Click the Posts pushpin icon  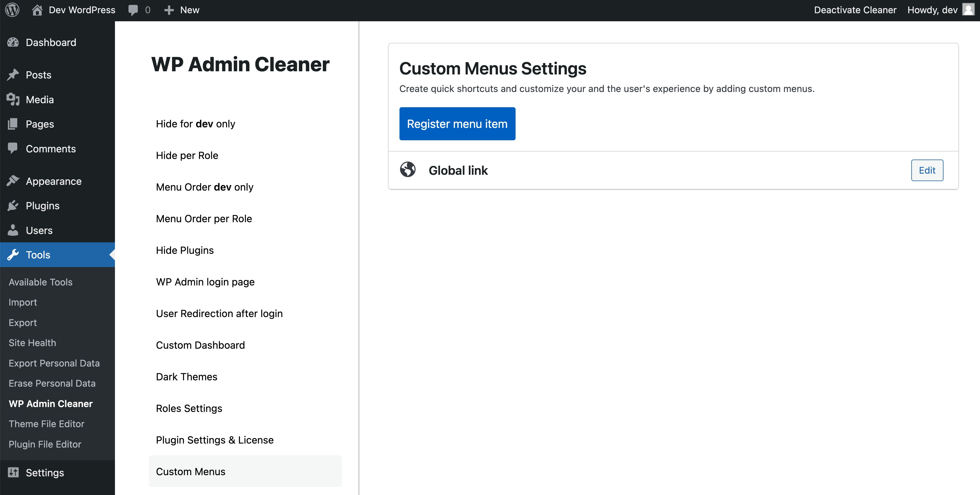[x=13, y=74]
